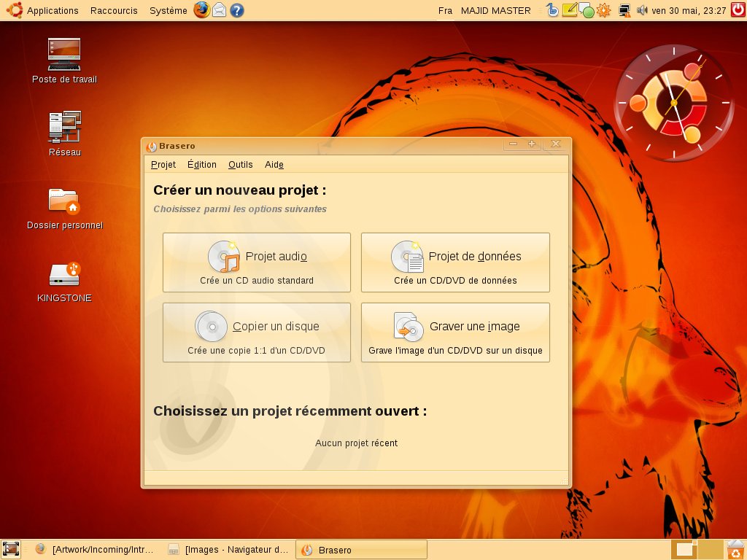Open the network connection tray icon

click(624, 10)
